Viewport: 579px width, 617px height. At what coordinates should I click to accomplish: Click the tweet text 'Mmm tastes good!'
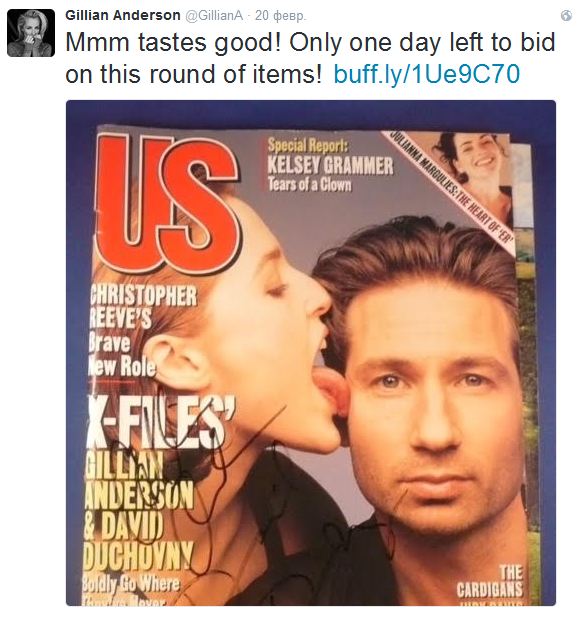173,42
